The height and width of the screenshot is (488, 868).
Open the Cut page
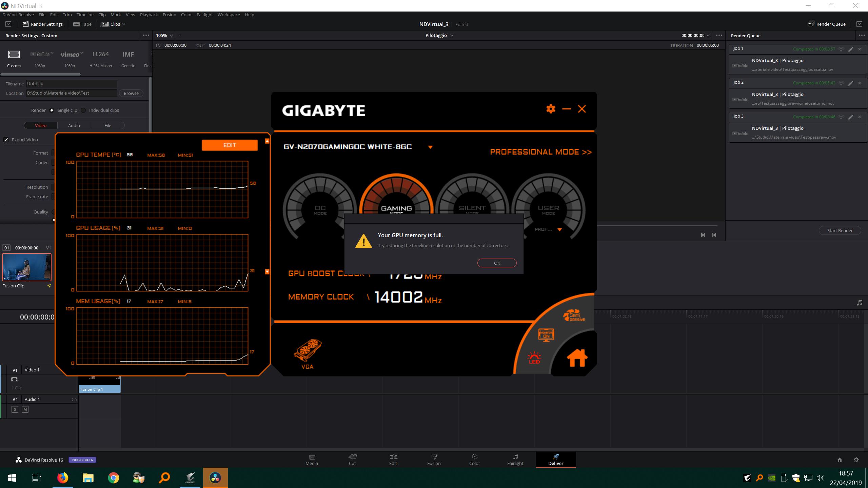352,460
